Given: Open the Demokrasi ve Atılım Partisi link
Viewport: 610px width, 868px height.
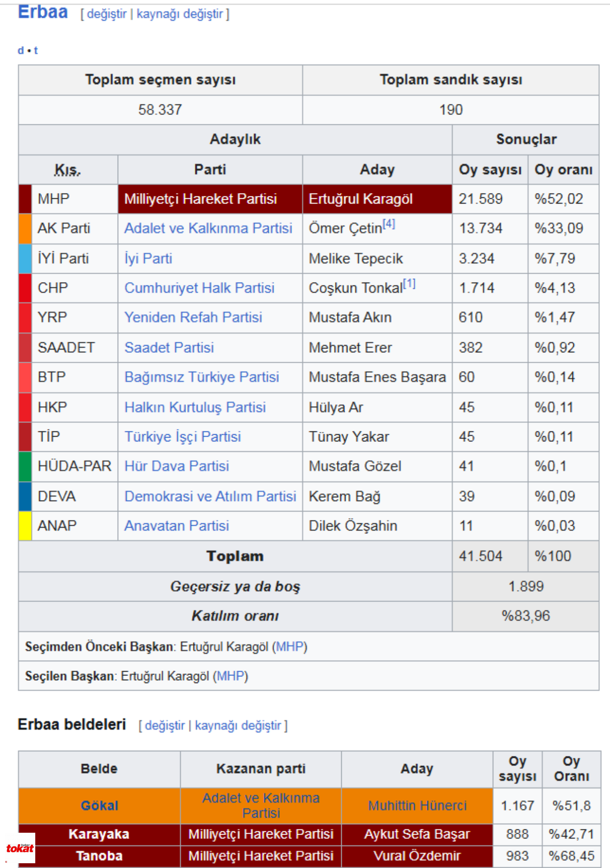Looking at the screenshot, I should coord(210,496).
